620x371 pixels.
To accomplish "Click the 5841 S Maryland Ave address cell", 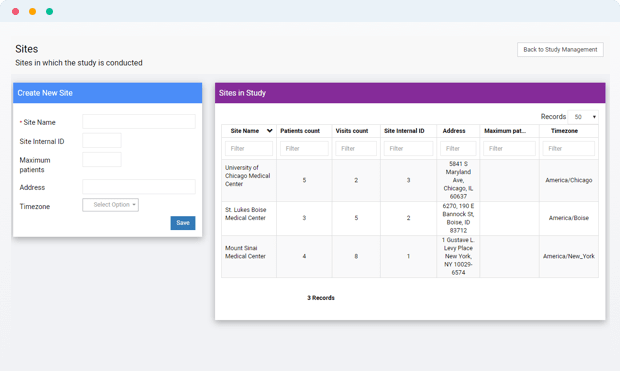I will 458,180.
